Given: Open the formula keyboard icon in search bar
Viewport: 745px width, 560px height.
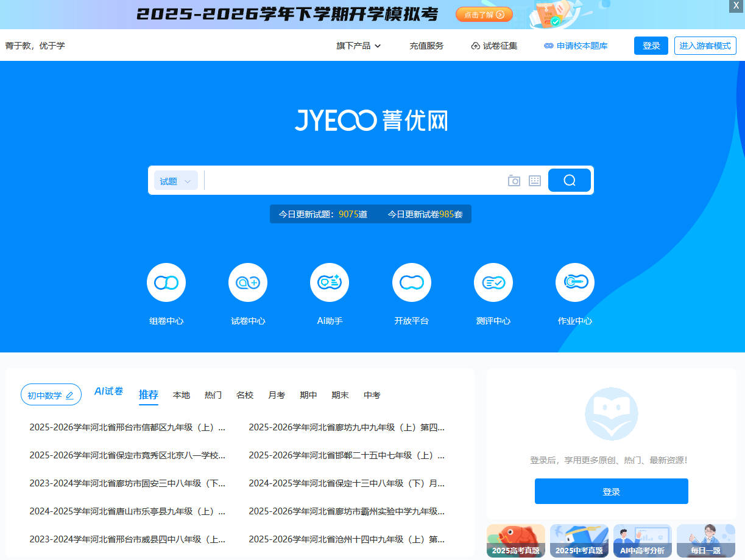Looking at the screenshot, I should click(x=534, y=180).
